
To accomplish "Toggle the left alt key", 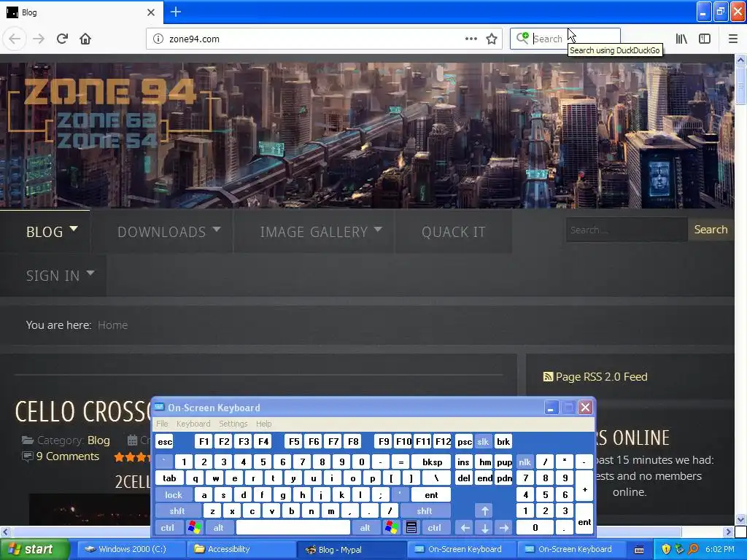I will click(219, 528).
